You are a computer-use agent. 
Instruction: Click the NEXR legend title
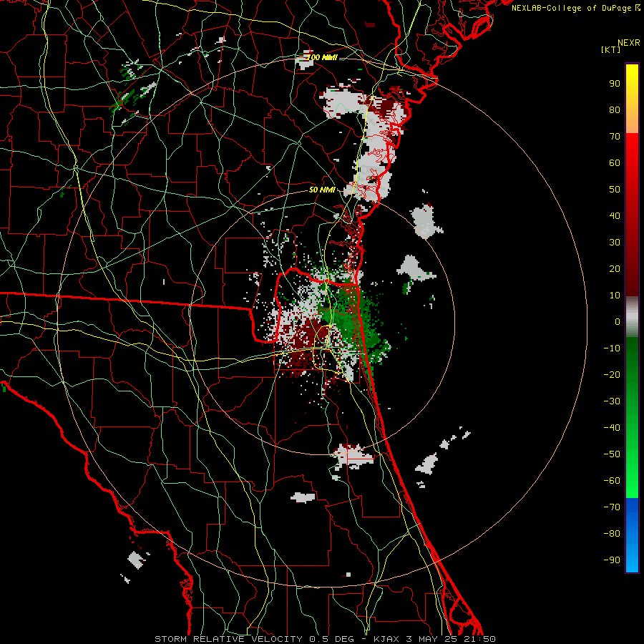[629, 43]
